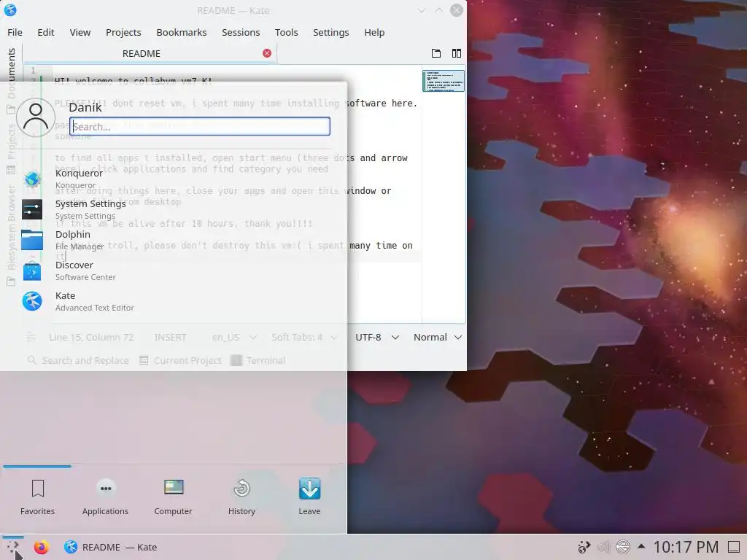Switch to Computer tab in launcher

tap(173, 497)
